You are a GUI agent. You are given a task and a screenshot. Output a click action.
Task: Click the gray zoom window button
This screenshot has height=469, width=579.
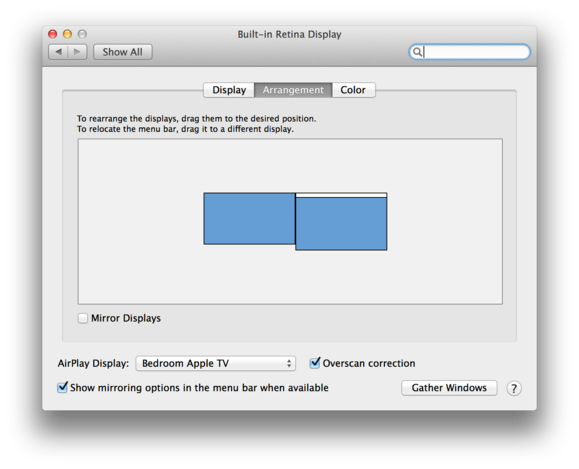82,34
